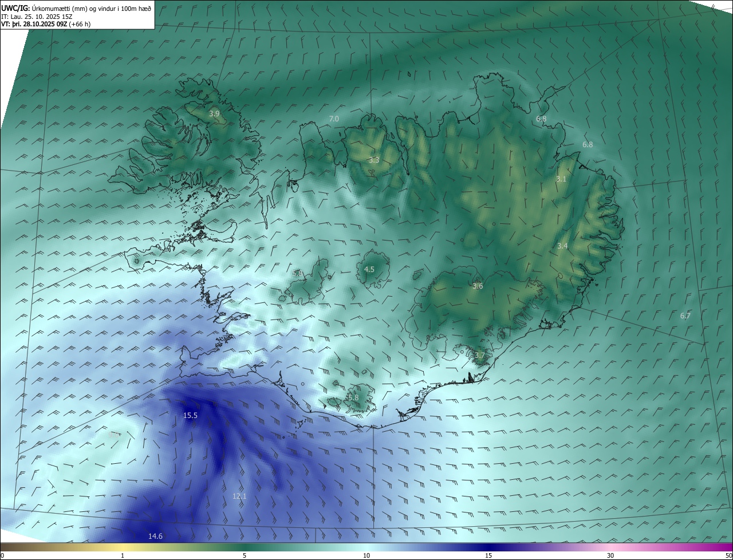Select the 6.7 value label over the eastern sea
The image size is (733, 560).
click(685, 316)
